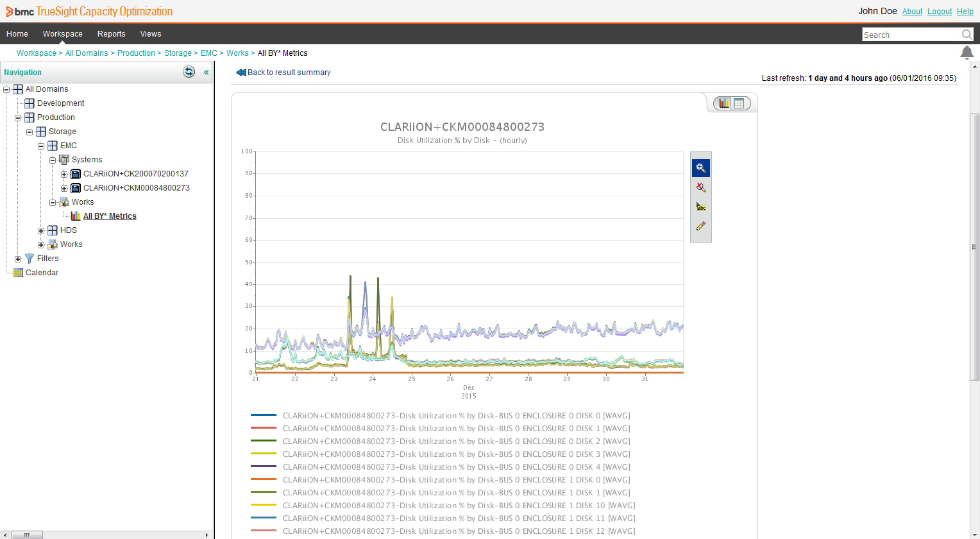
Task: Click the reset zoom magnifier tool
Action: point(701,187)
